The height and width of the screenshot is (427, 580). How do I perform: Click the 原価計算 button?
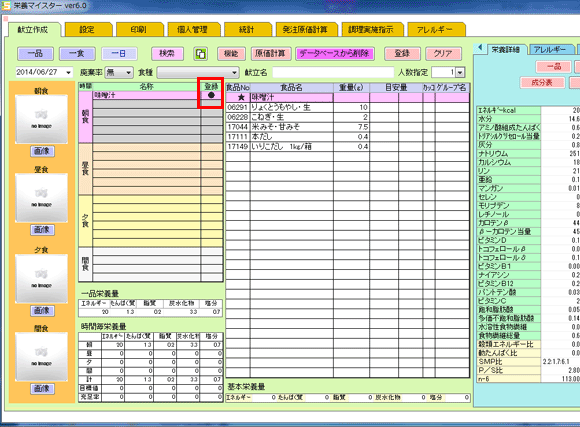[x=271, y=54]
